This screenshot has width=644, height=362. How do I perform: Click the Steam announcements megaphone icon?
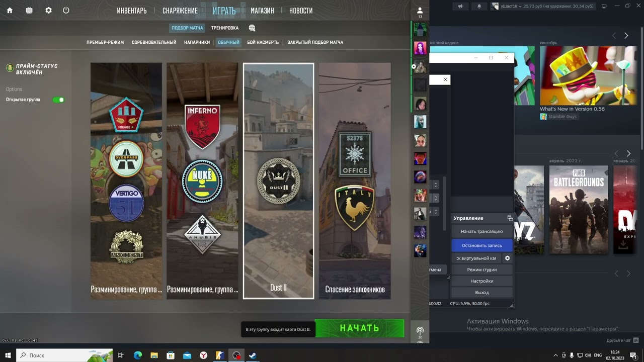click(x=460, y=6)
